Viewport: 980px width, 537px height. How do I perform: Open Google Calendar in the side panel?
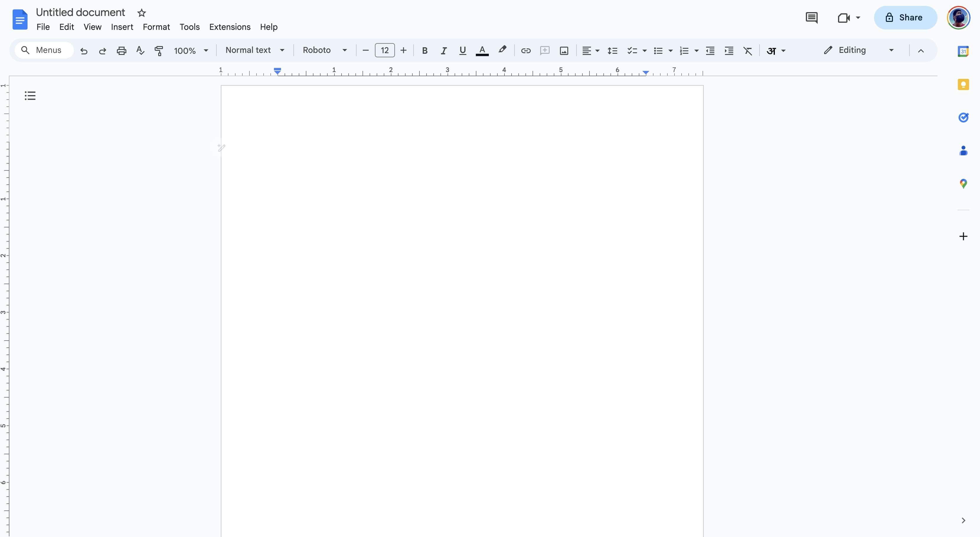point(963,51)
